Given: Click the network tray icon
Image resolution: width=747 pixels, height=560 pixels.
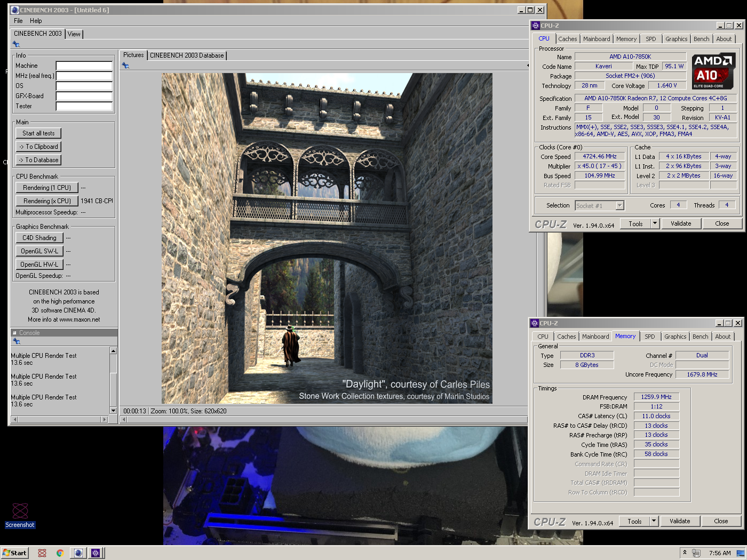Looking at the screenshot, I should pyautogui.click(x=696, y=553).
